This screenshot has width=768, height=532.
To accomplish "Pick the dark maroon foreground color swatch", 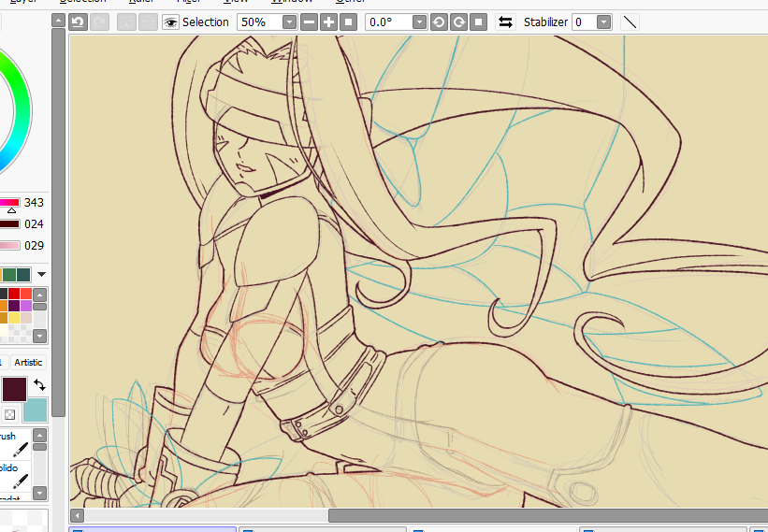I will point(14,390).
